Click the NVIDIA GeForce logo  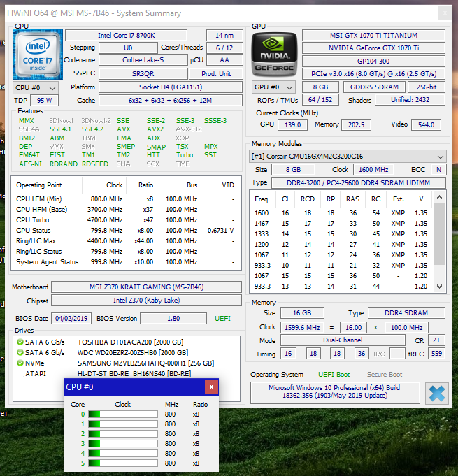point(274,55)
